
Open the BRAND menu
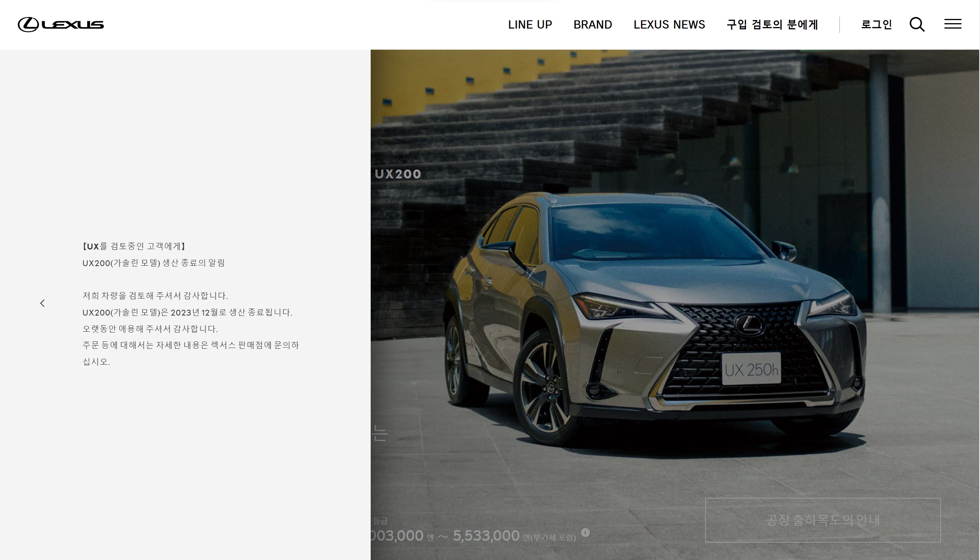pyautogui.click(x=592, y=25)
